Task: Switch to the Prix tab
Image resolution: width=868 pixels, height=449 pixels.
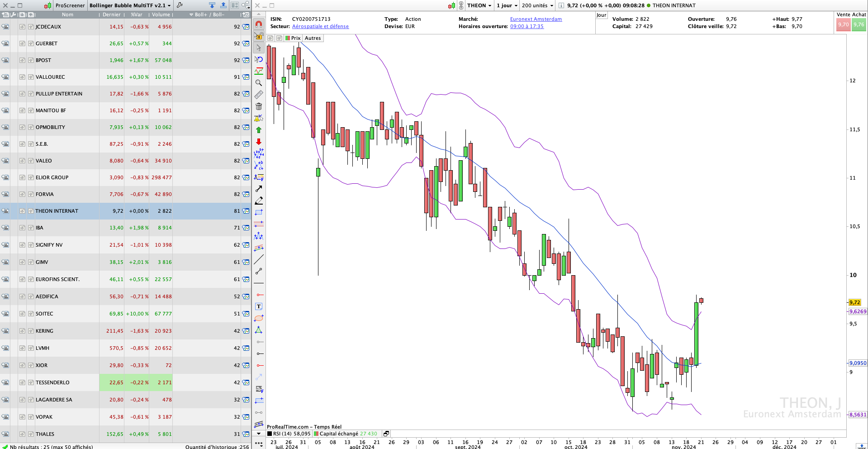Action: click(293, 38)
